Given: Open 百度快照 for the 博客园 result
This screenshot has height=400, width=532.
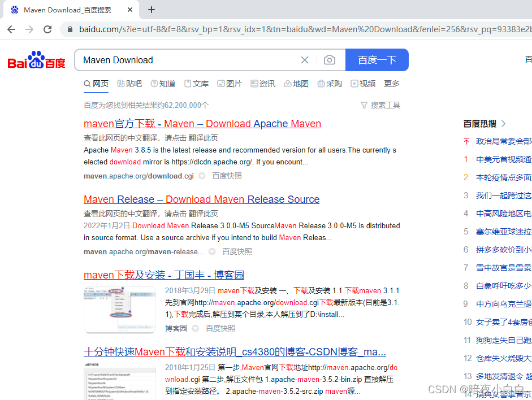Looking at the screenshot, I should point(220,328).
